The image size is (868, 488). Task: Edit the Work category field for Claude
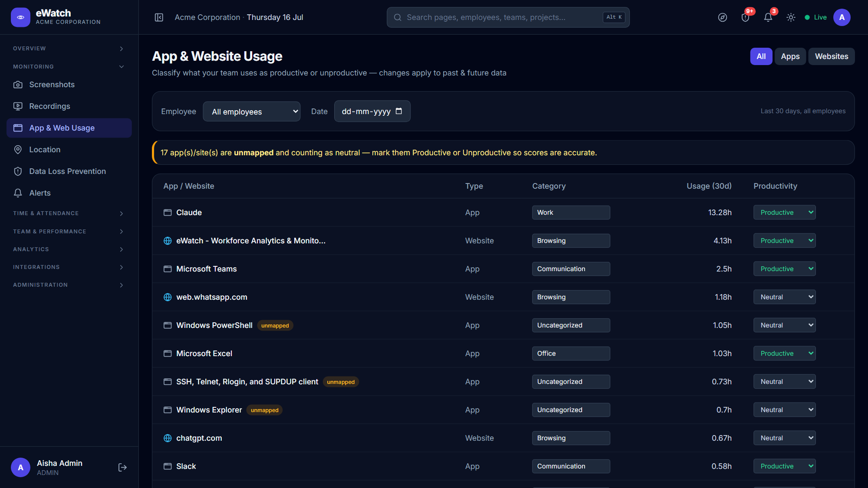click(571, 213)
